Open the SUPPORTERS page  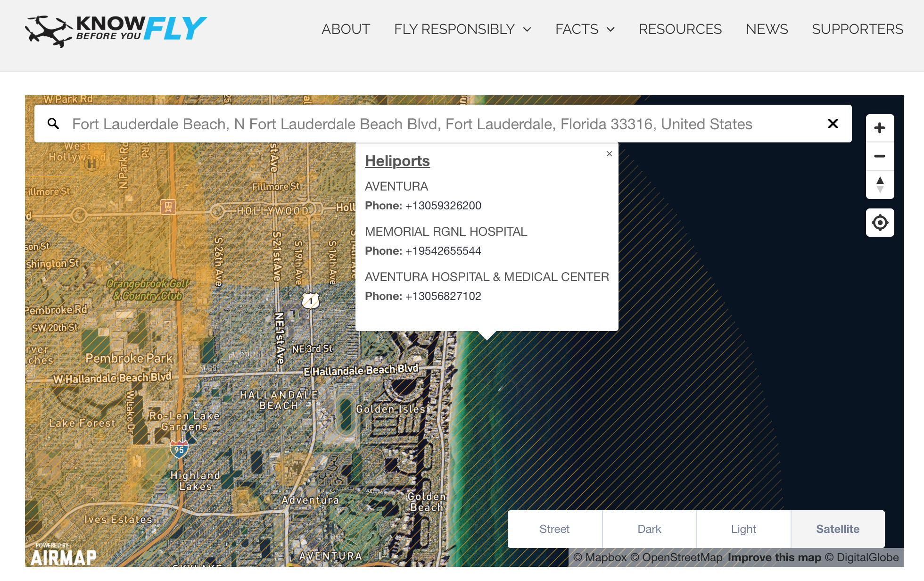(858, 29)
